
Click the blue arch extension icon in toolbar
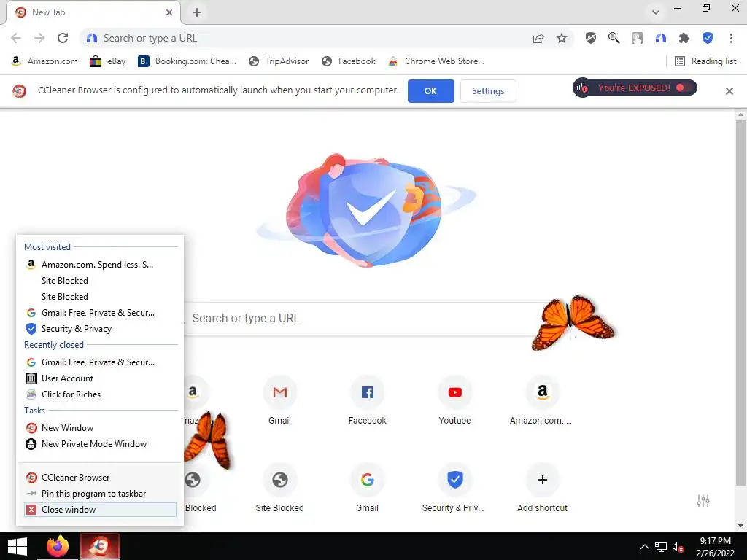661,38
